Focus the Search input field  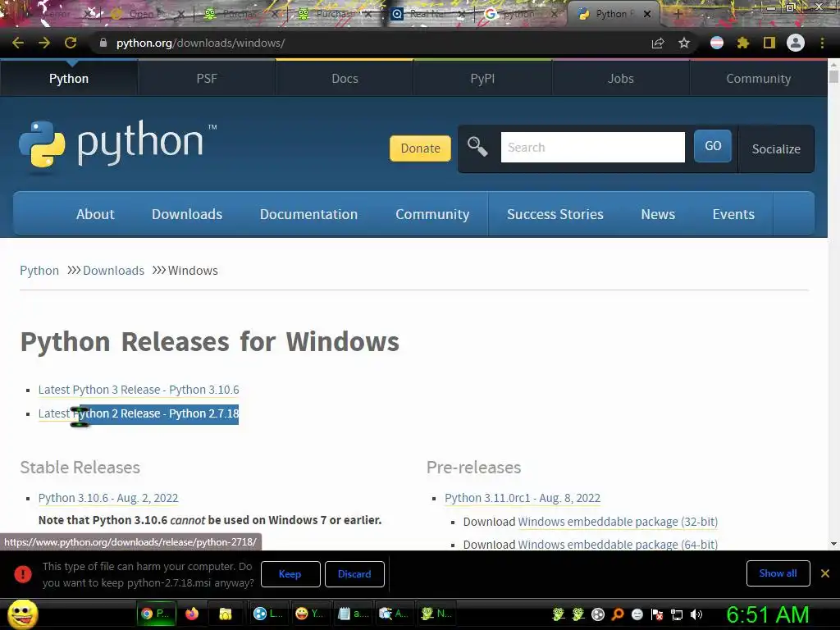coord(592,148)
